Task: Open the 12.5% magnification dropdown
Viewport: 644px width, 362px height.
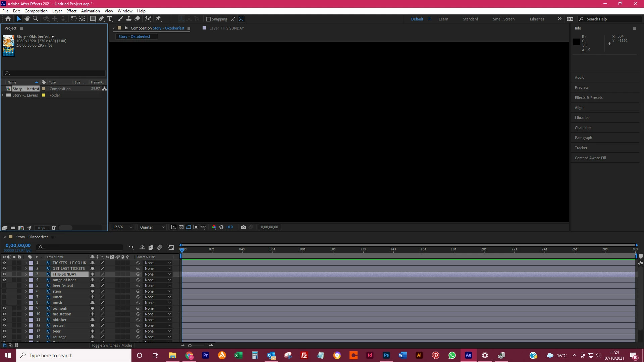Action: [122, 227]
